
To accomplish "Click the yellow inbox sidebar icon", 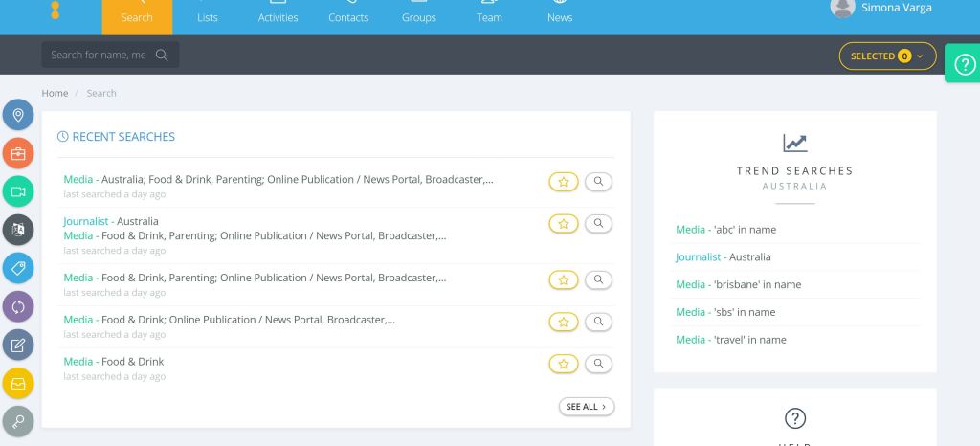I will click(18, 383).
